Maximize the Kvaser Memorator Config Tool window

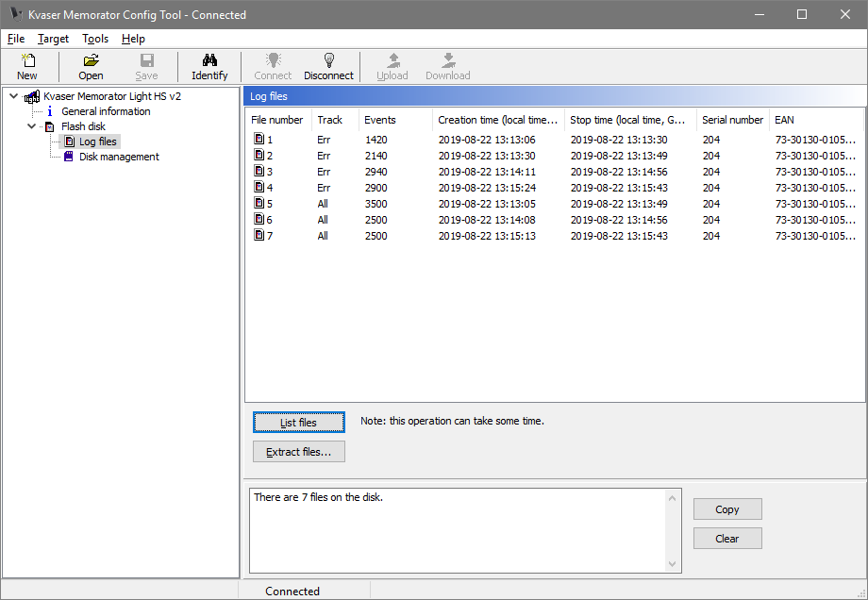click(802, 14)
